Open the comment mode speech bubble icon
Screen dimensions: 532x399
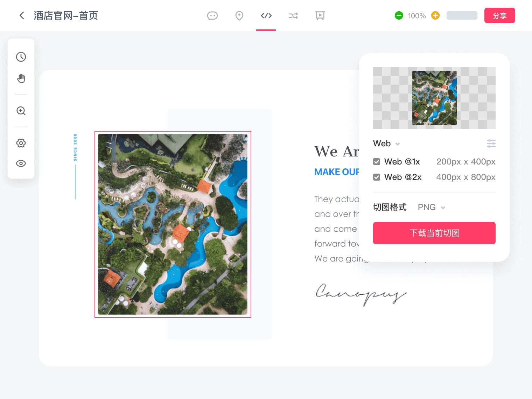[x=212, y=16]
